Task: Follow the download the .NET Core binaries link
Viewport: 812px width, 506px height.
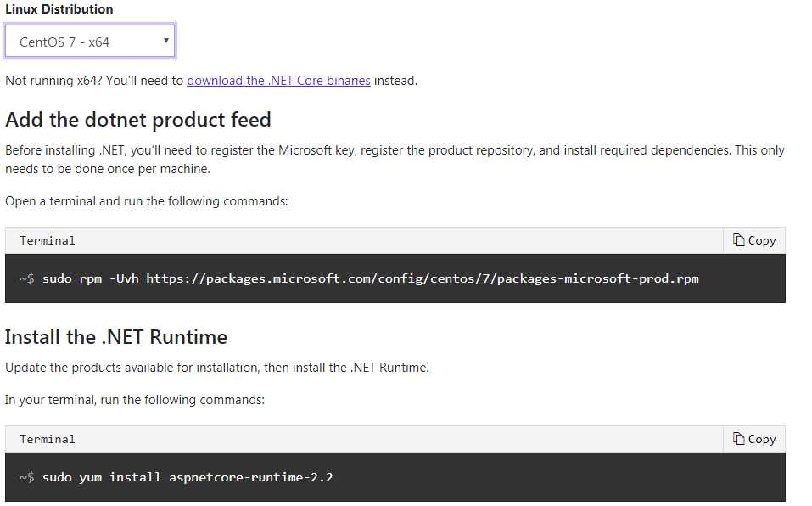Action: click(x=278, y=81)
